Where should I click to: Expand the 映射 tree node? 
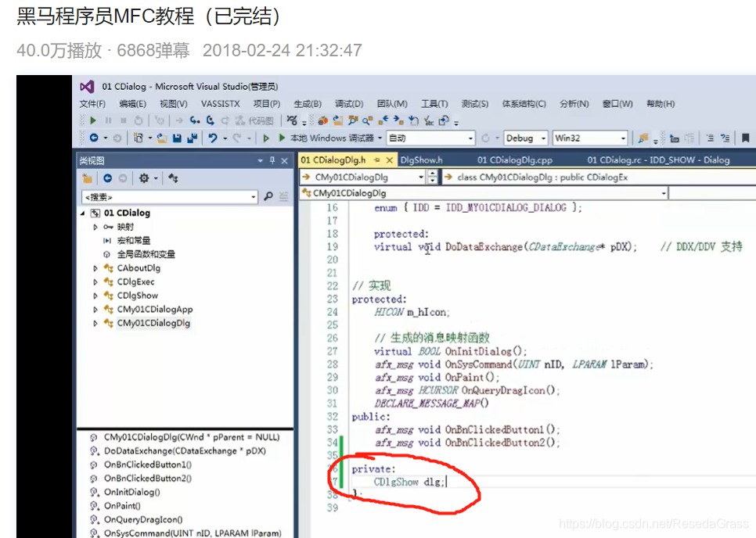tap(95, 227)
